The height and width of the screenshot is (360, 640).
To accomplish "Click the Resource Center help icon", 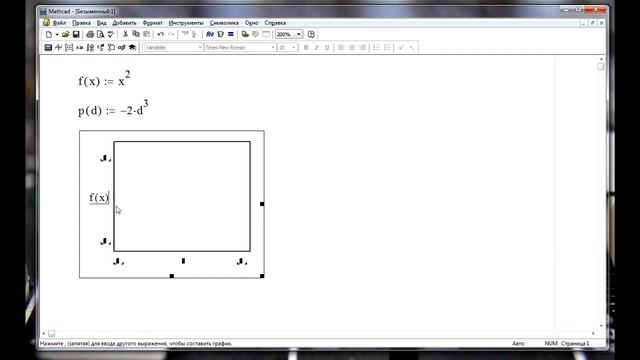I will [311, 34].
